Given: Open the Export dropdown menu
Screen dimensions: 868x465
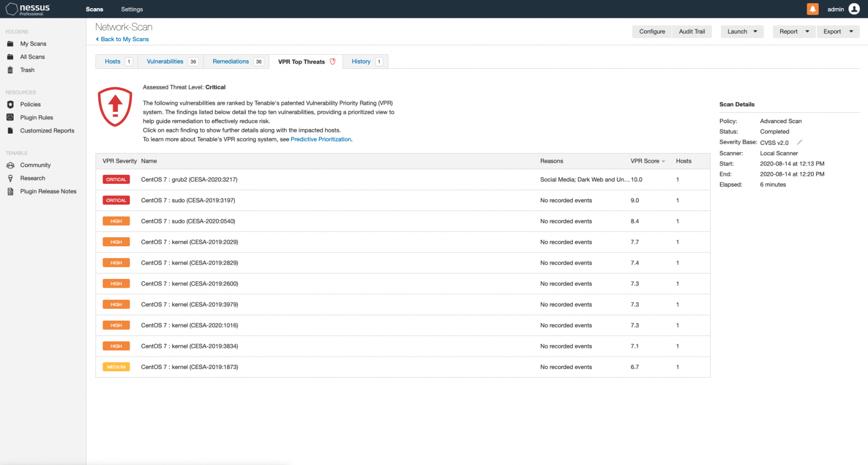Looking at the screenshot, I should click(x=838, y=31).
